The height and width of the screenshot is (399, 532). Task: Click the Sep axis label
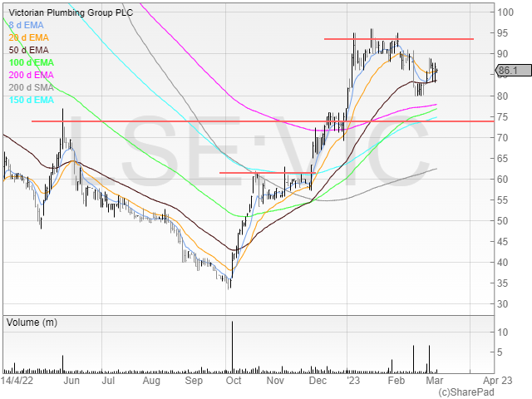(x=194, y=381)
